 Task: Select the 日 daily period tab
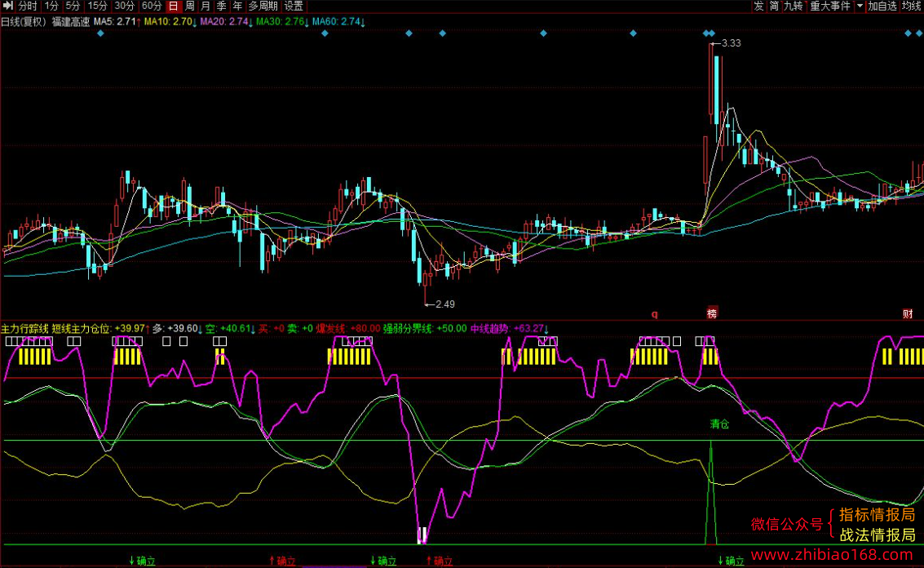click(x=173, y=6)
